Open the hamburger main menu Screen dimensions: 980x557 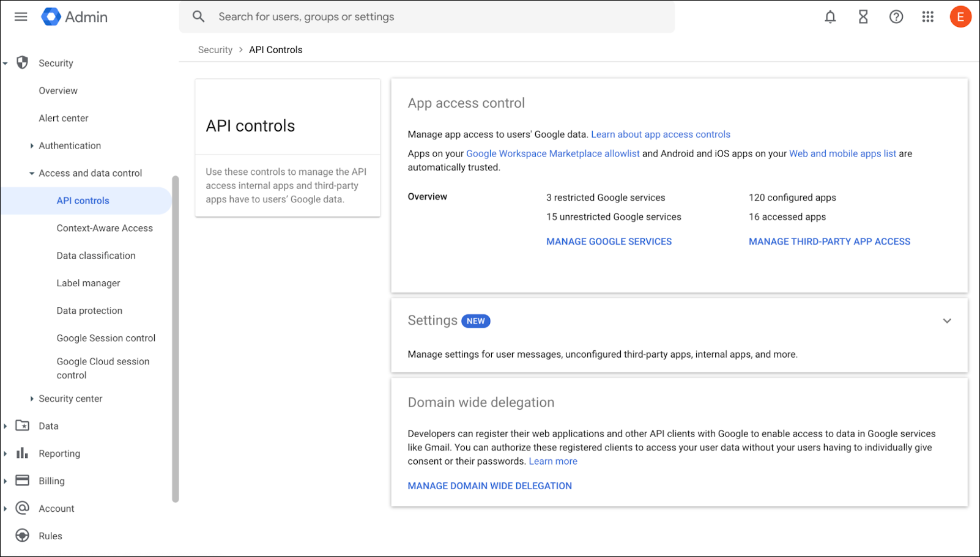(21, 17)
